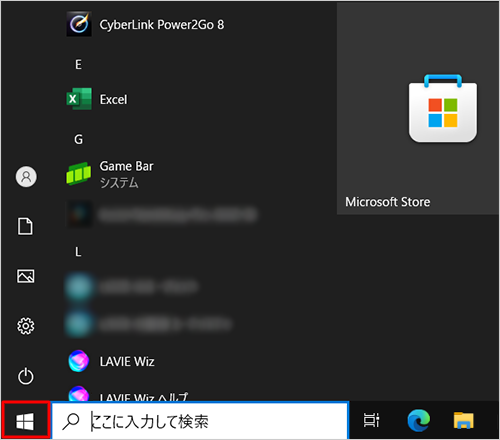500x440 pixels.
Task: Launch Excel from the app list
Action: pos(97,99)
